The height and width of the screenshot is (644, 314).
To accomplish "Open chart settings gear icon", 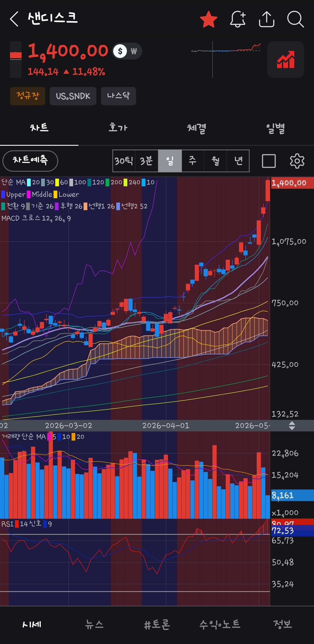I will pos(297,161).
